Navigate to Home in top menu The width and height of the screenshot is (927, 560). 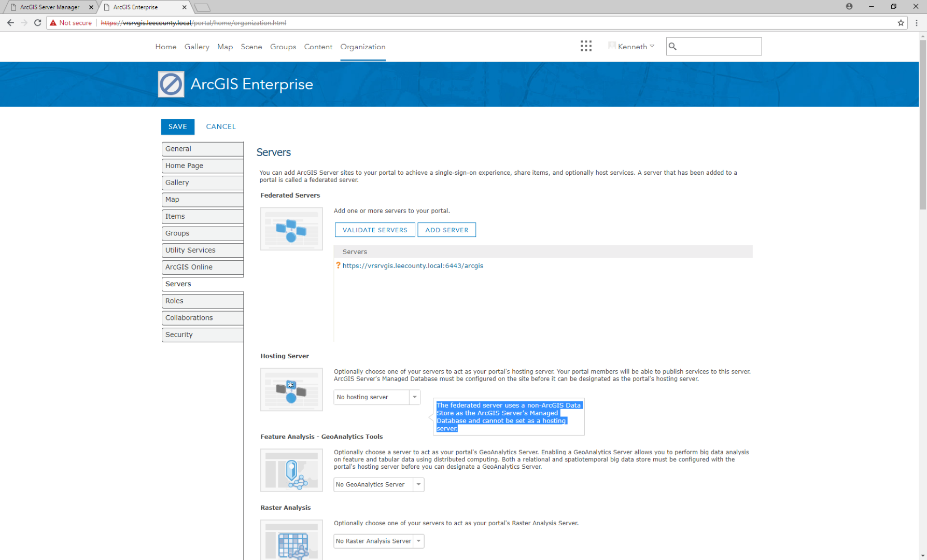point(166,47)
